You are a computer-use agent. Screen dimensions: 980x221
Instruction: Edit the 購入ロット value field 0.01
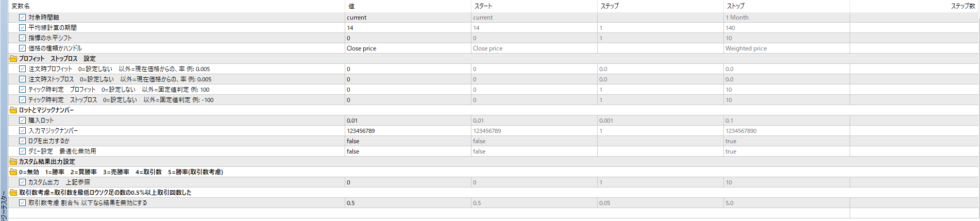(x=408, y=121)
